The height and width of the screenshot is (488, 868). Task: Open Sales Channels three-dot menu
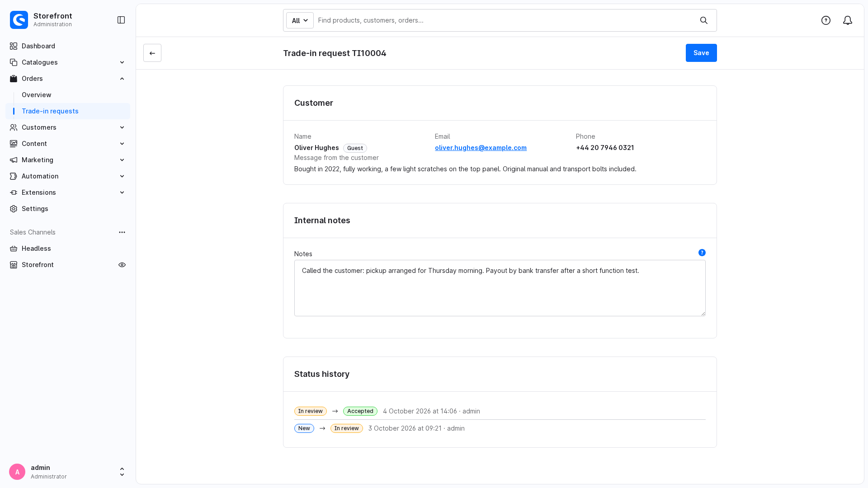pyautogui.click(x=122, y=232)
